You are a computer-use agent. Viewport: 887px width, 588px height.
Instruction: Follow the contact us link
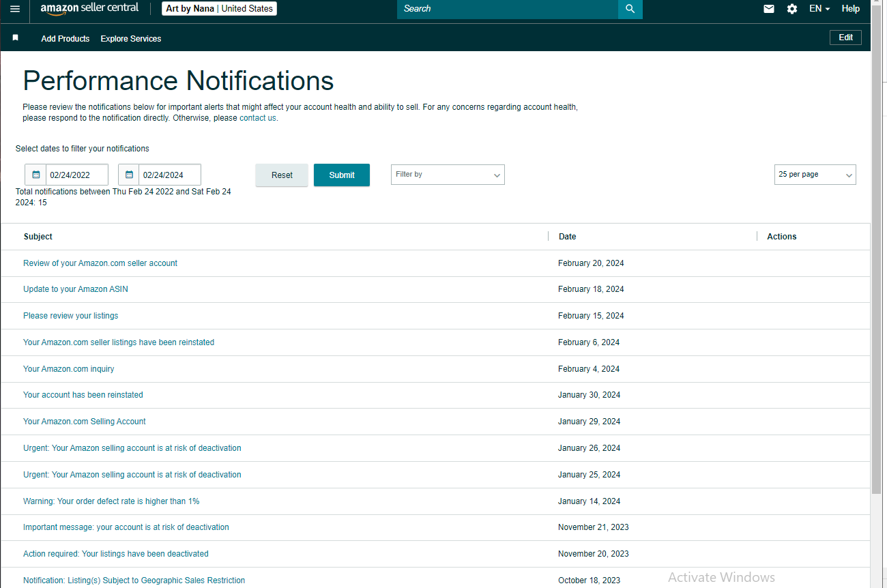258,118
